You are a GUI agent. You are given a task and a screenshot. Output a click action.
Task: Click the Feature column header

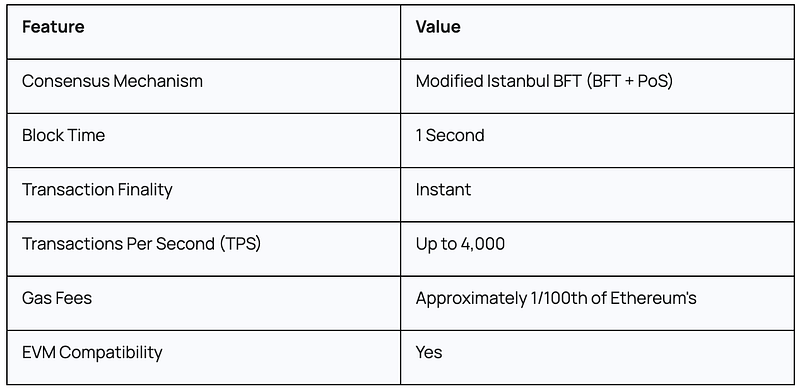click(x=53, y=27)
